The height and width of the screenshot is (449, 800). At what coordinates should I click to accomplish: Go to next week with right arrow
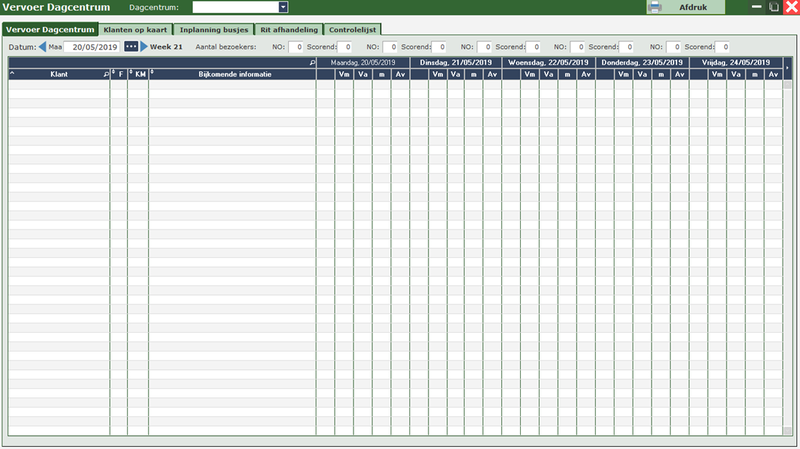(x=144, y=47)
